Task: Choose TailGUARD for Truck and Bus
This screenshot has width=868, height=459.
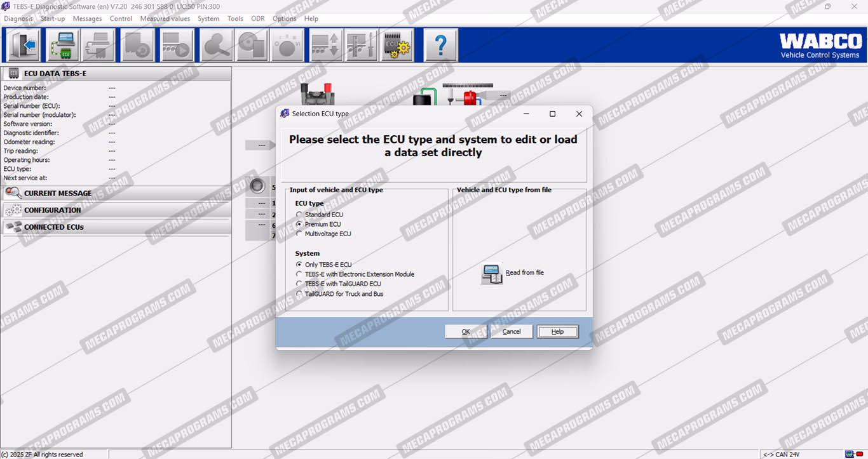Action: pos(299,294)
